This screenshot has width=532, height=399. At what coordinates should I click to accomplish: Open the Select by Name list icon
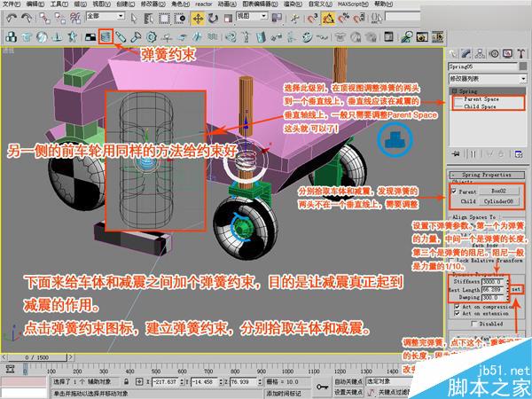(148, 18)
